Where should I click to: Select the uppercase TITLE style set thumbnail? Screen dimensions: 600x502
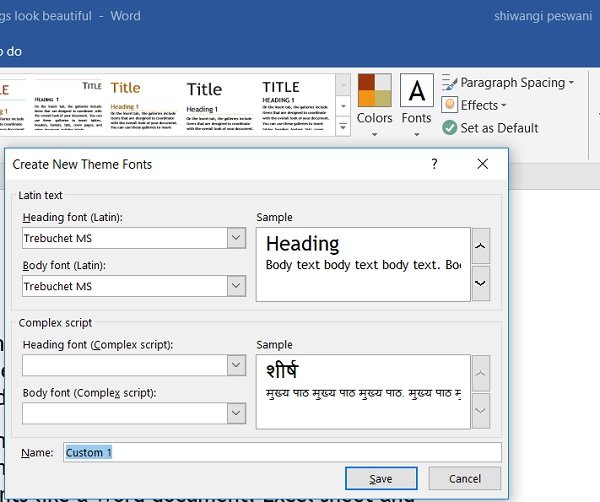pos(295,105)
